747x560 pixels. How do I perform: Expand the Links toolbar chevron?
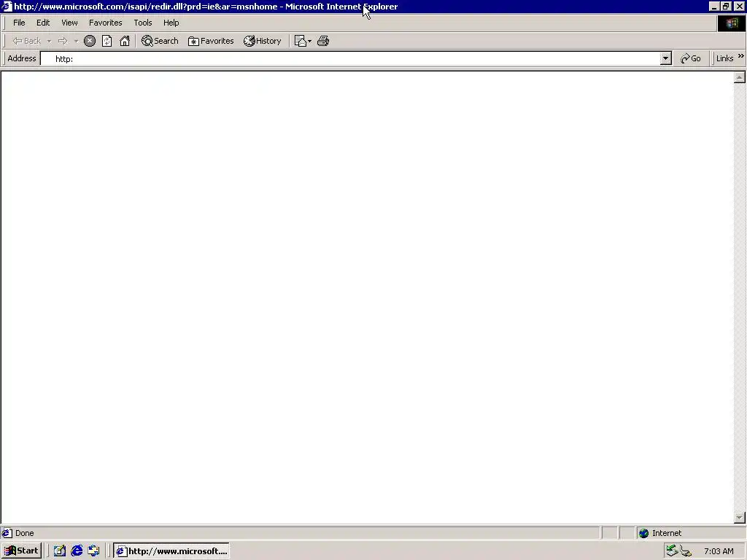[x=741, y=56]
